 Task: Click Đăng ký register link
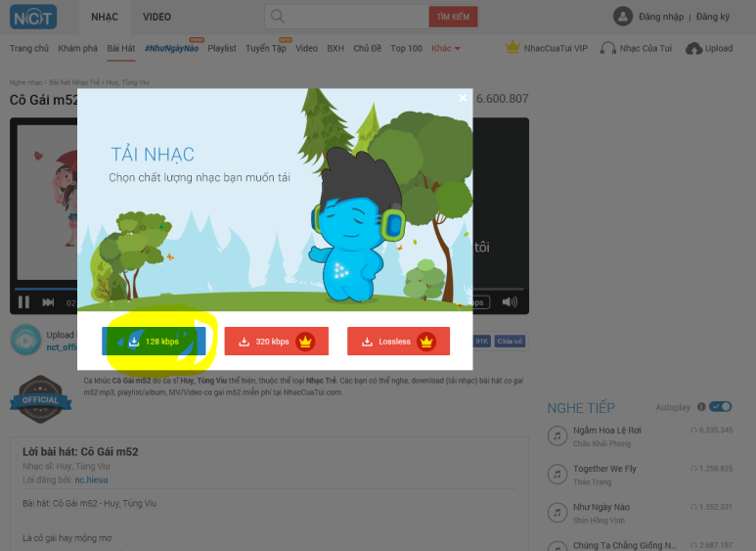713,17
